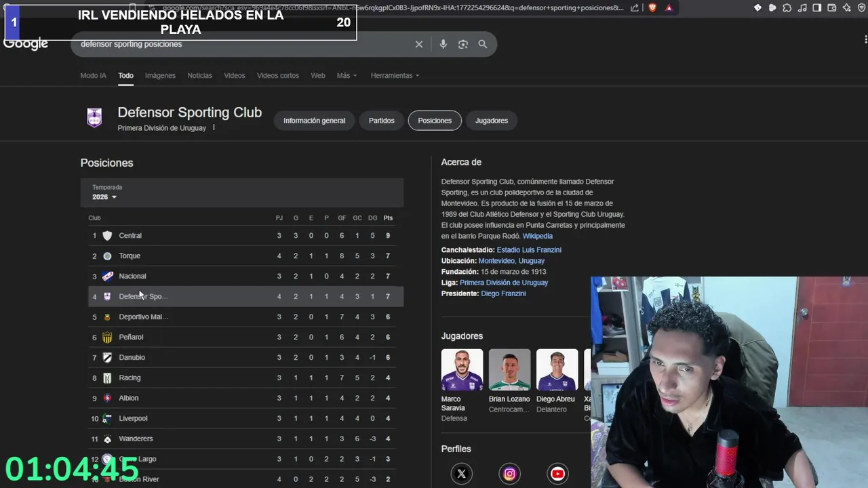This screenshot has width=868, height=488.
Task: Open Diego Abreu player photo
Action: (557, 370)
